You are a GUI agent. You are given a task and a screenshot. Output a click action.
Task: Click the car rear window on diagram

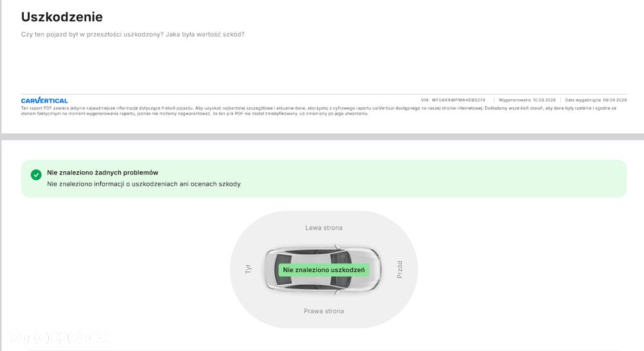283,270
